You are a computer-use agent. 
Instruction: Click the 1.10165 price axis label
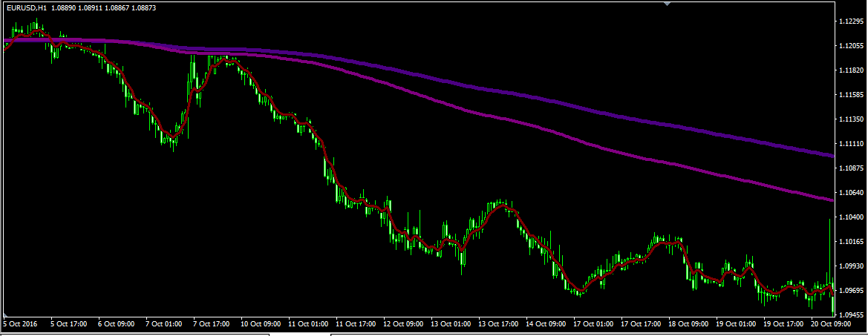coord(851,242)
